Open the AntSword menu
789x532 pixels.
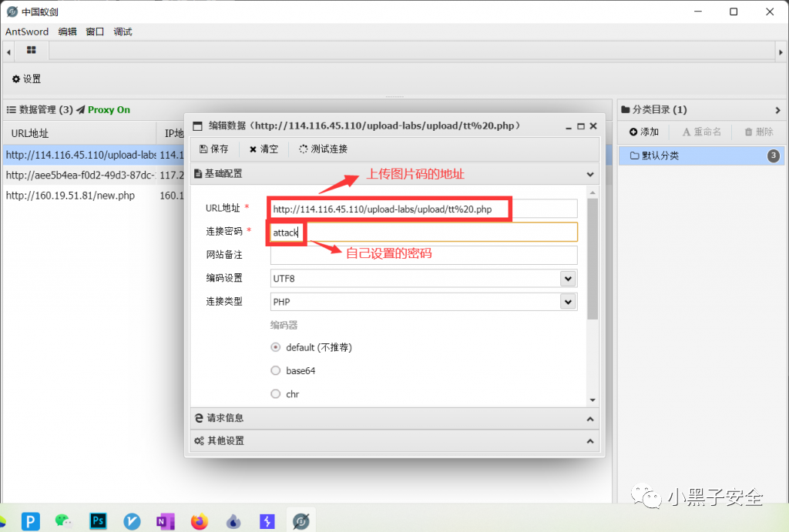click(27, 32)
